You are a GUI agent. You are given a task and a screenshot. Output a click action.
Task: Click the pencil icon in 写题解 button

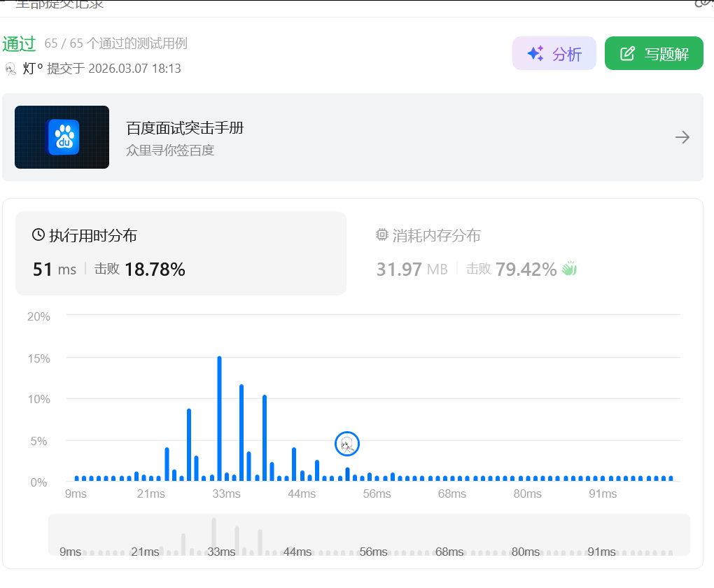(628, 54)
